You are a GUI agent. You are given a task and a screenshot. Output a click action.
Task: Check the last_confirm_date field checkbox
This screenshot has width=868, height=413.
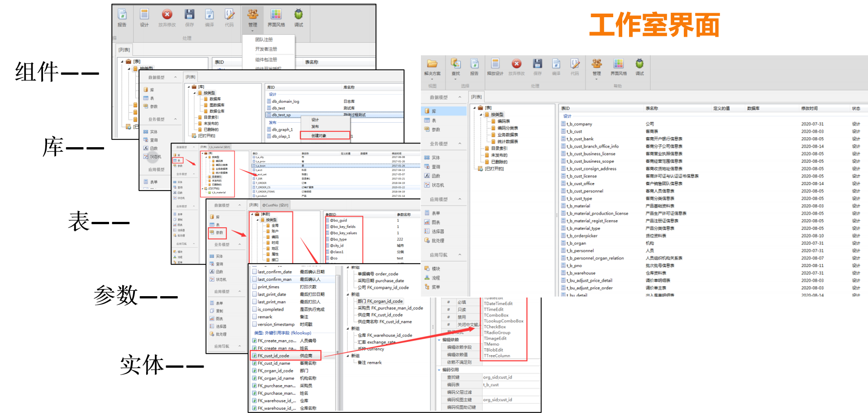[x=254, y=272]
